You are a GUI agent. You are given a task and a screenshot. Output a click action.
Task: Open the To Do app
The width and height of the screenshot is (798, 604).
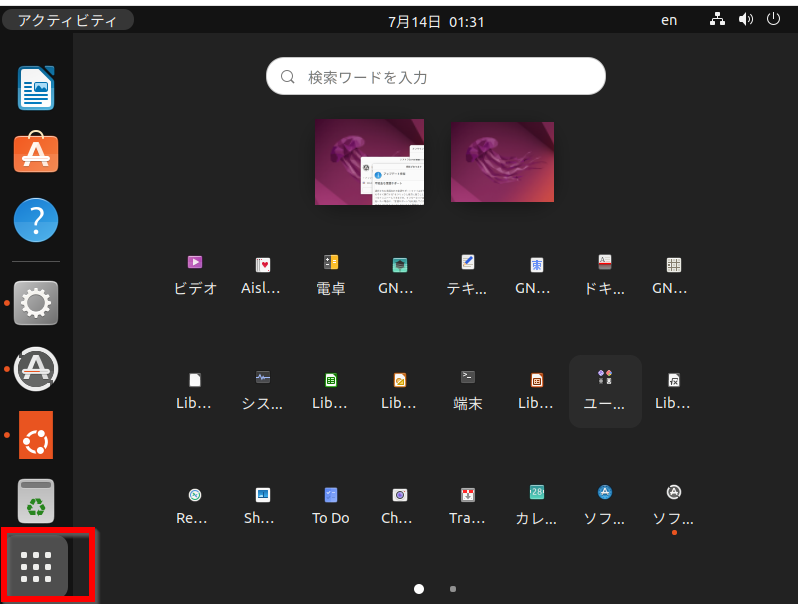(331, 504)
